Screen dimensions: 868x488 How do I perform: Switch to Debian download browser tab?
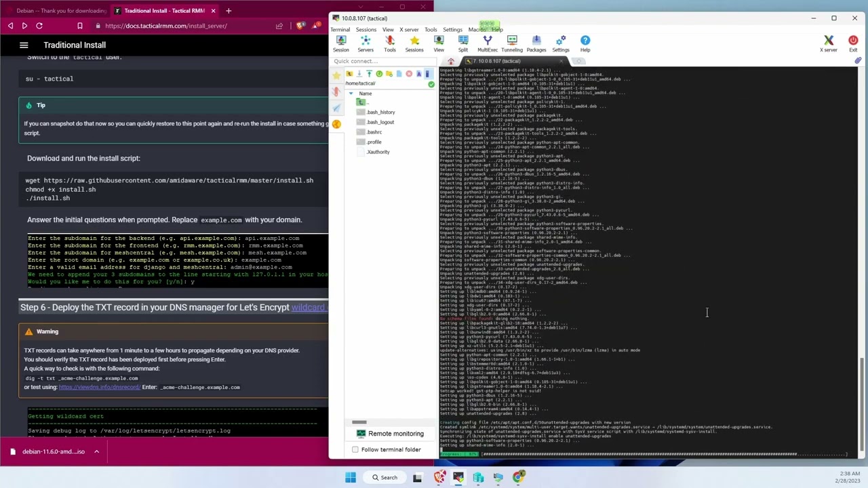click(56, 11)
